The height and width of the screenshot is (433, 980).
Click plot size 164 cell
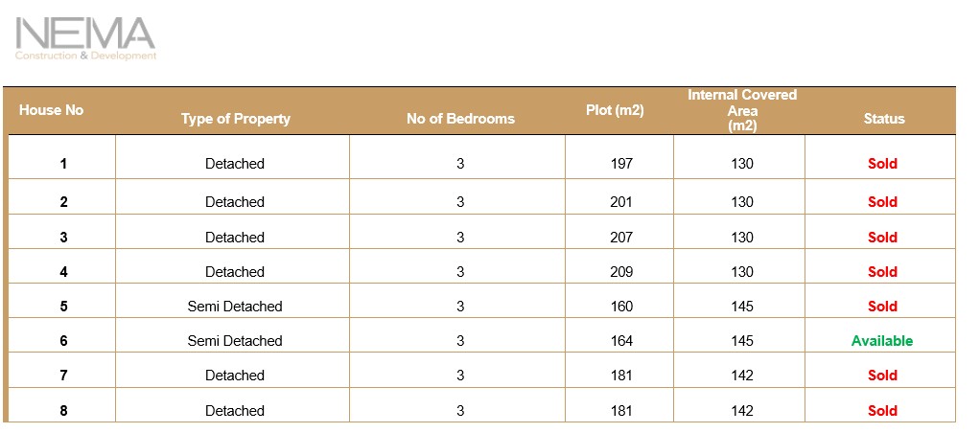tap(621, 341)
